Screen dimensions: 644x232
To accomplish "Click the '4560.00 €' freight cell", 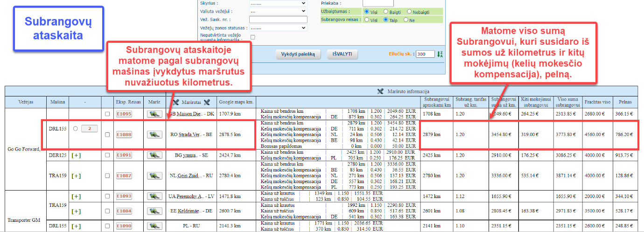I will [x=598, y=135].
